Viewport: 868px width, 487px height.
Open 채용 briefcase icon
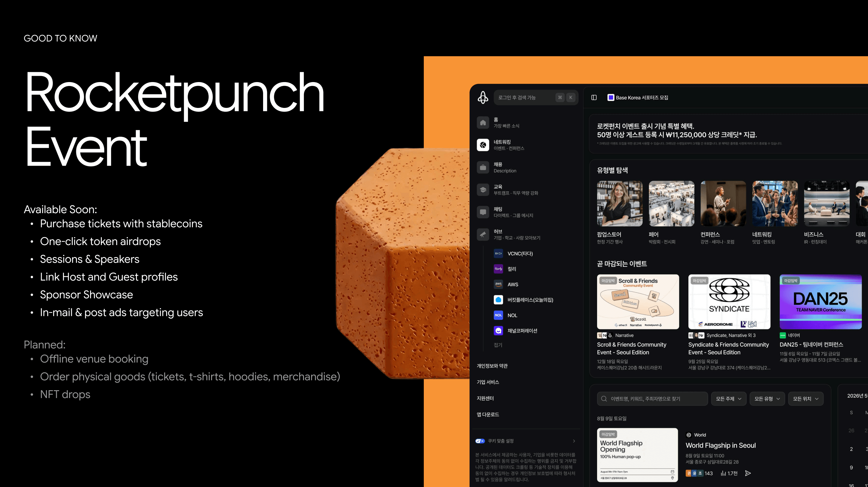[x=483, y=167]
